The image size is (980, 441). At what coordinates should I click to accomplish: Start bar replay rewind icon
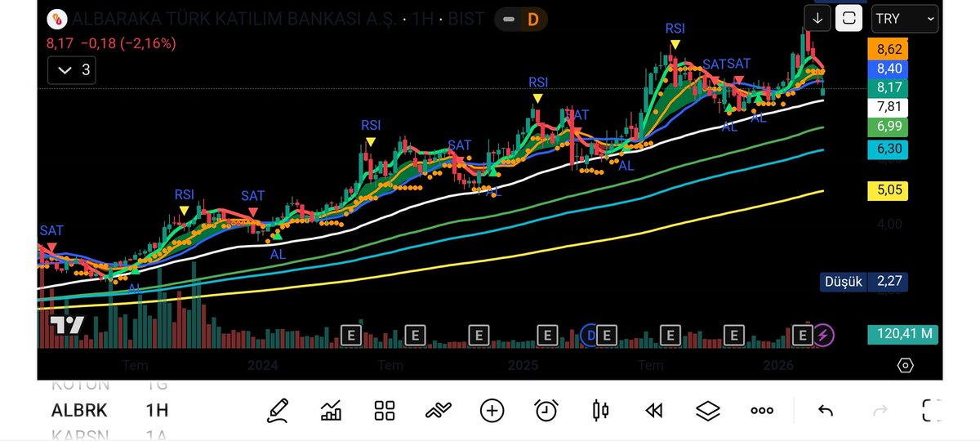tap(654, 410)
